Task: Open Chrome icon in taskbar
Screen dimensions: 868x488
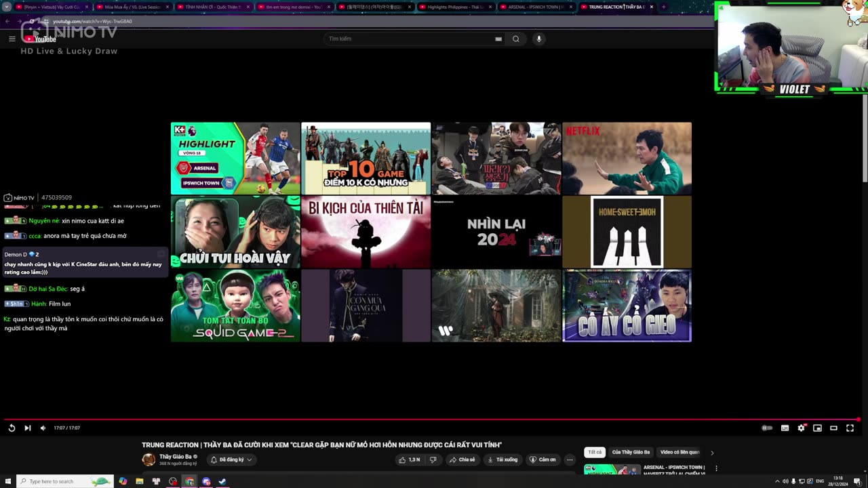Action: (x=190, y=481)
